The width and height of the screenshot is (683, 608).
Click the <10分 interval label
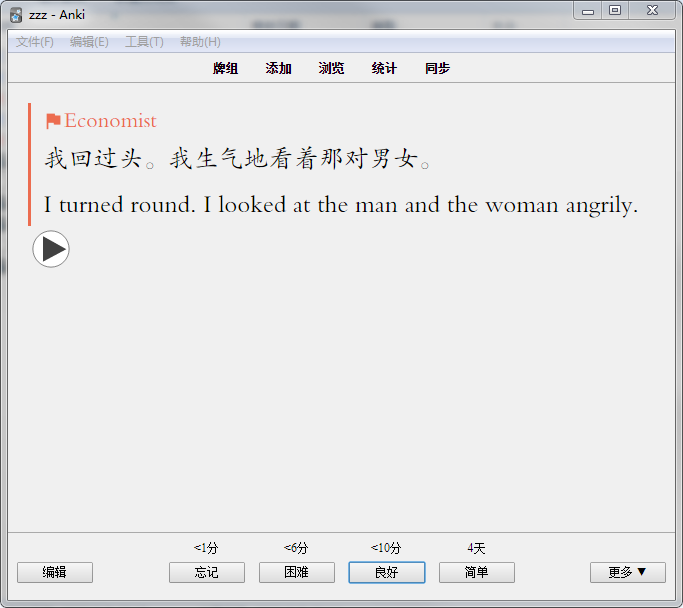click(386, 548)
